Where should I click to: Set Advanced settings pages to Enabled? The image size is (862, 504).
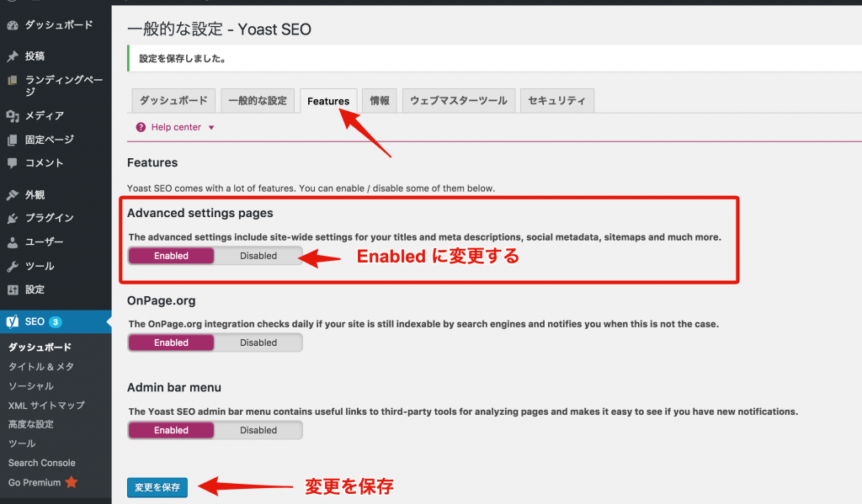click(x=171, y=256)
